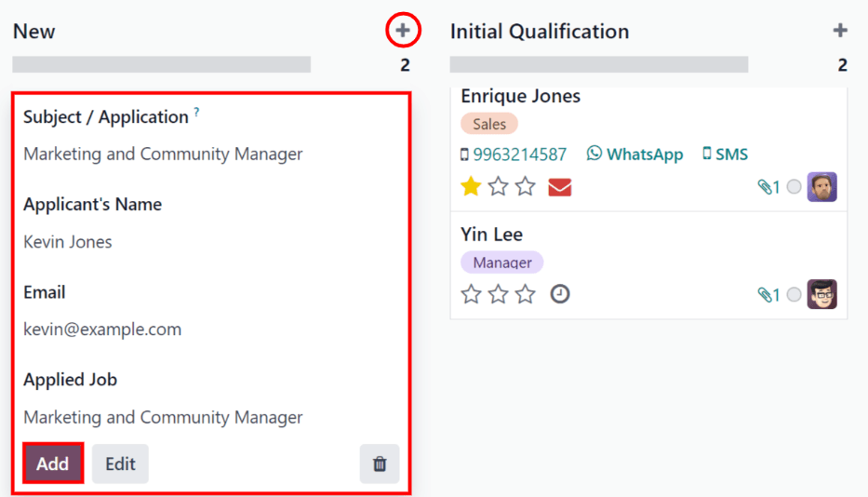Set Enrique Jones priority to second star
This screenshot has height=497, width=868.
(x=499, y=187)
